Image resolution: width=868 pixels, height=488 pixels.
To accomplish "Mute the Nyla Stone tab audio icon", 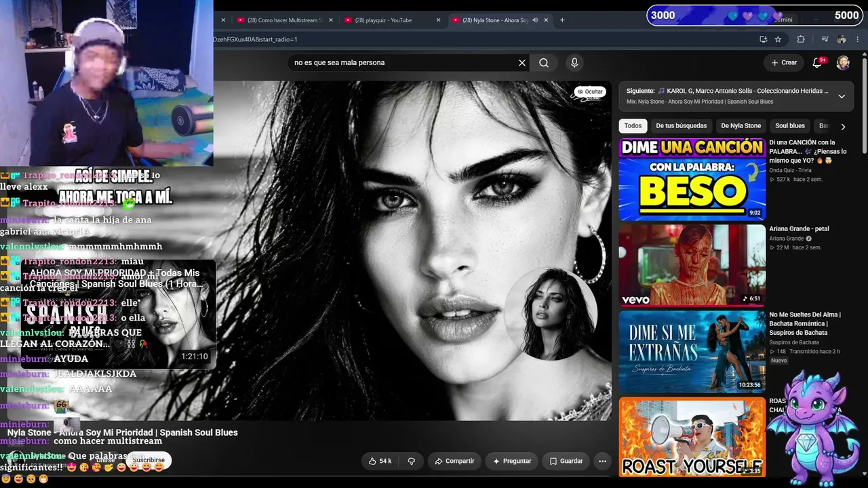I will click(x=535, y=20).
